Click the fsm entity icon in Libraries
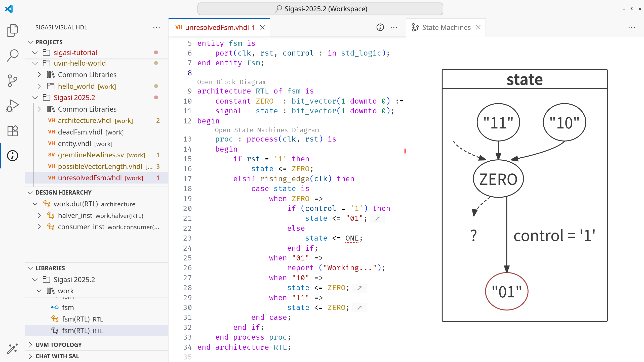 (x=55, y=307)
